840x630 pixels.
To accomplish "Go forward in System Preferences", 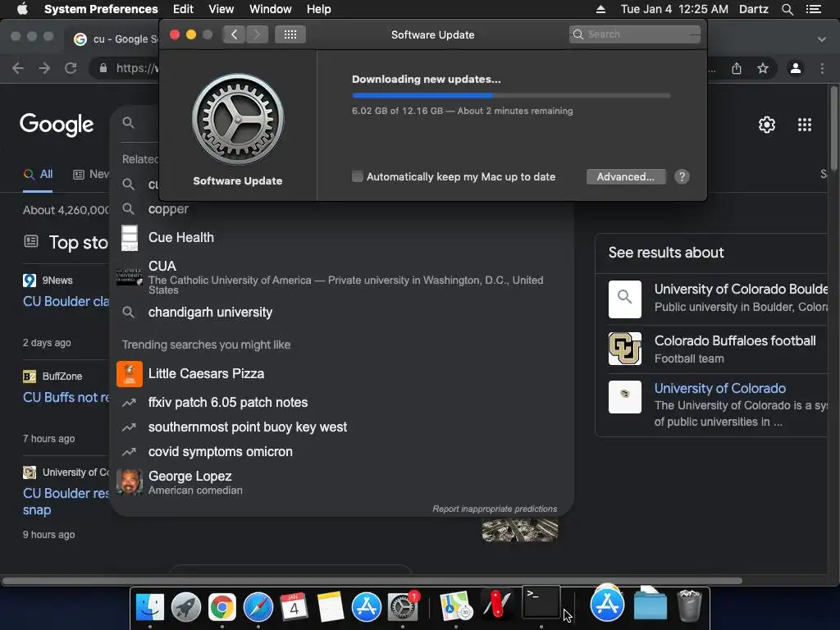I will click(257, 34).
